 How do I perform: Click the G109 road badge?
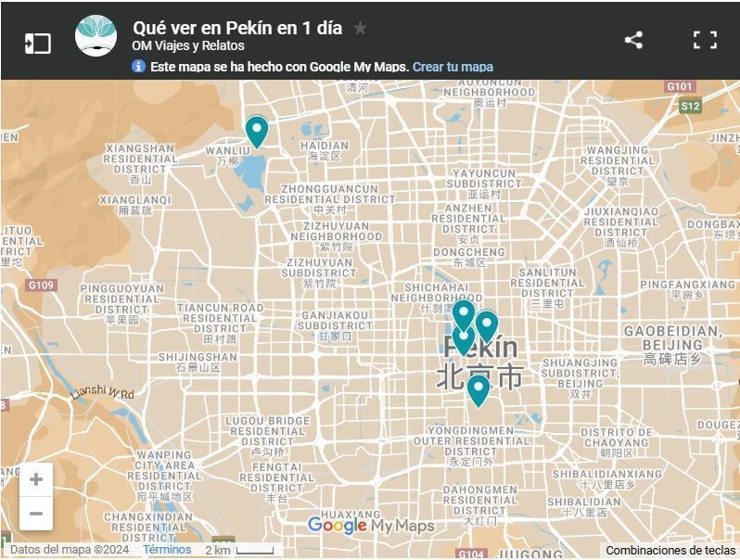(41, 285)
